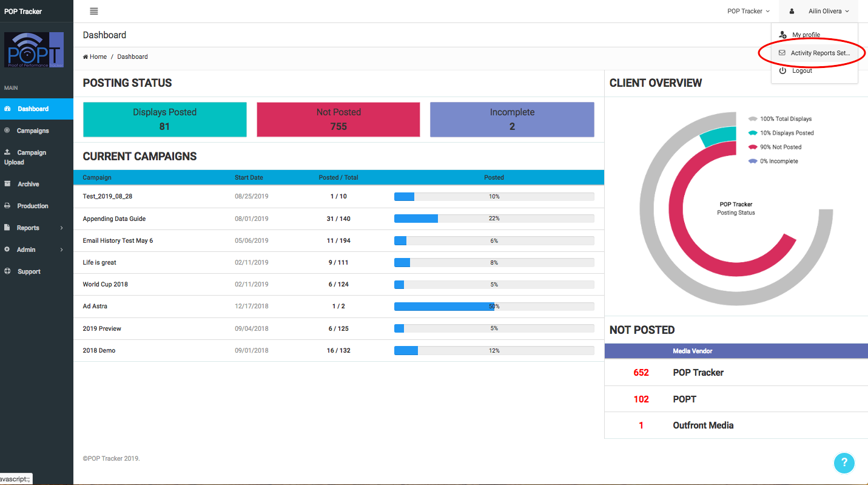
Task: Click the Campaign column header
Action: pyautogui.click(x=97, y=177)
